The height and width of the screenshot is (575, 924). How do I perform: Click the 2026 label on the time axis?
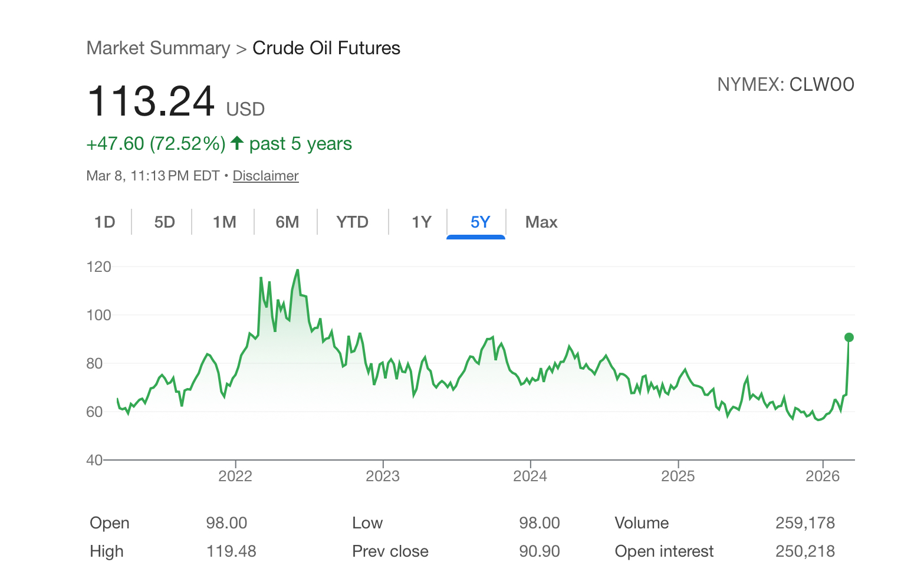point(822,476)
